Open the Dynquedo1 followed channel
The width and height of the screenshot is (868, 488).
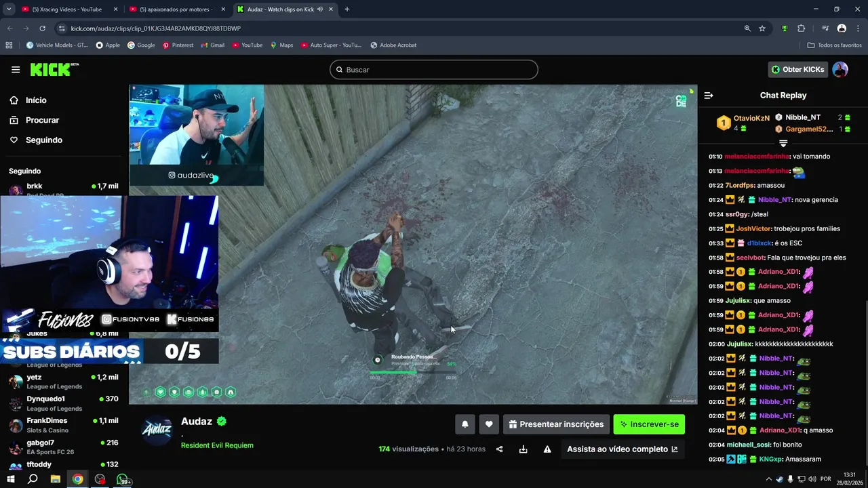click(x=64, y=403)
